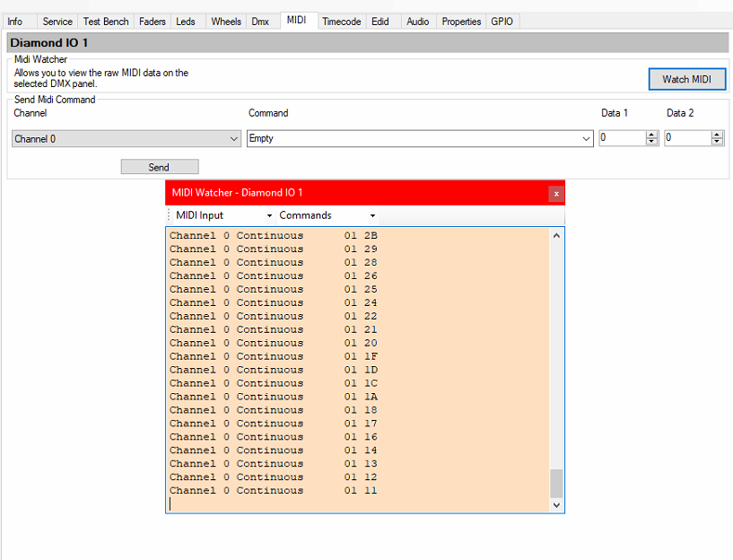Click the Data 1 input field
Screen dimensions: 733x560
(x=623, y=138)
